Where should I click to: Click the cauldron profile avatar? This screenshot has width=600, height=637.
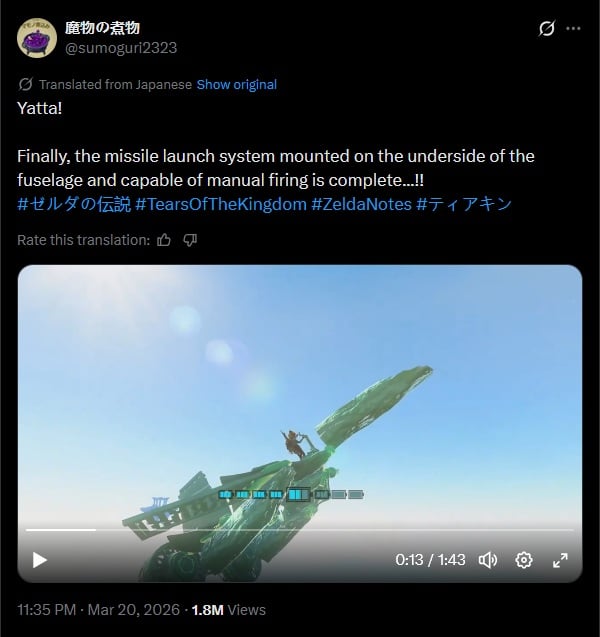point(37,38)
